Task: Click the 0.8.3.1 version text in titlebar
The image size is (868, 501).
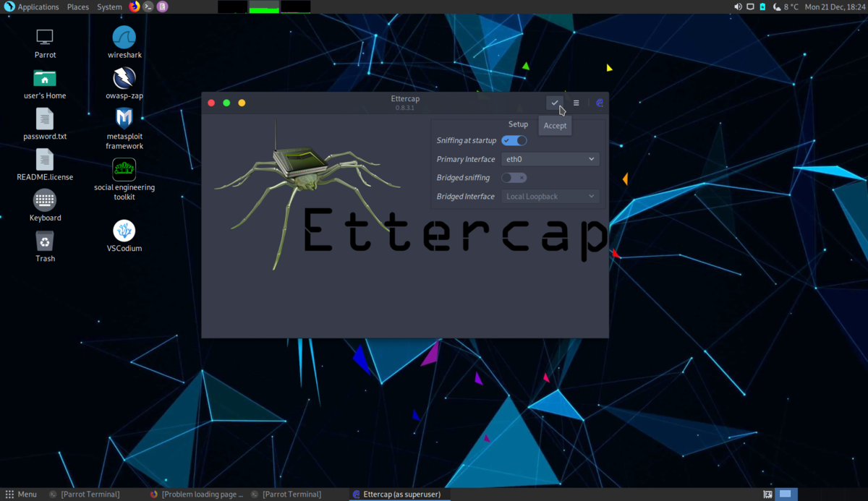Action: point(405,108)
